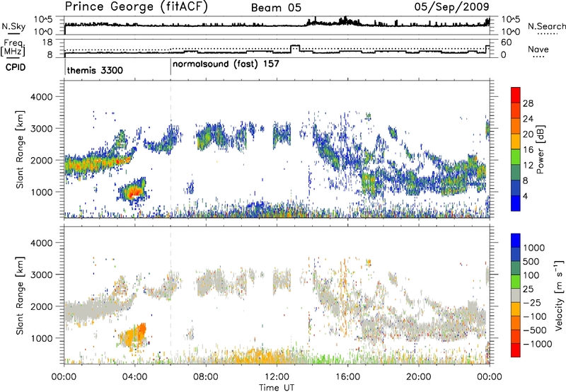
Task: Click the 'Time UT' axis label
Action: (x=277, y=388)
